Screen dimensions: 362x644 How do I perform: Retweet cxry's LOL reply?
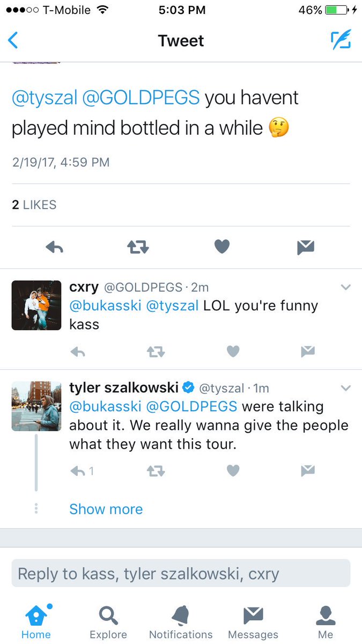(156, 352)
